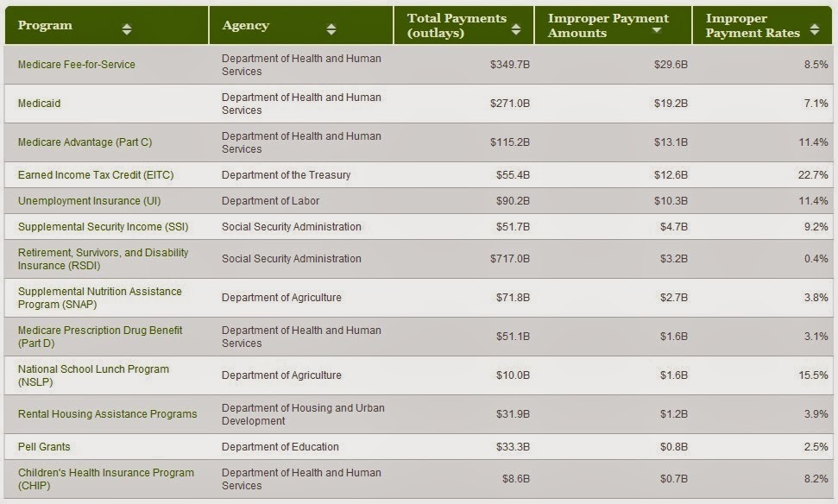Sort by Improper Payment Rates arrows
Viewport: 838px width, 504px height.
[815, 29]
